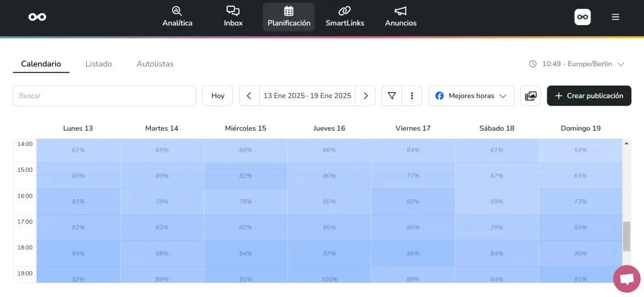Select the Viernes 17 column header
The width and height of the screenshot is (644, 297).
[413, 128]
